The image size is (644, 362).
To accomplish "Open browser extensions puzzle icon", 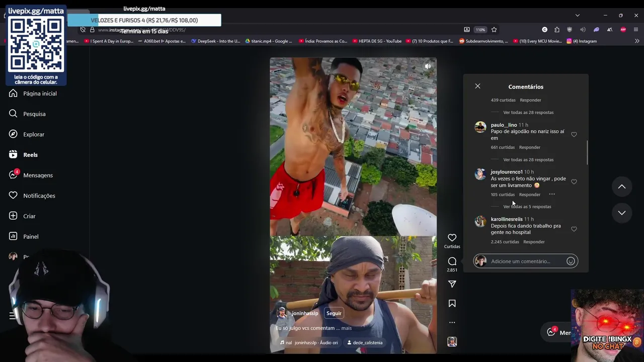I will (557, 30).
